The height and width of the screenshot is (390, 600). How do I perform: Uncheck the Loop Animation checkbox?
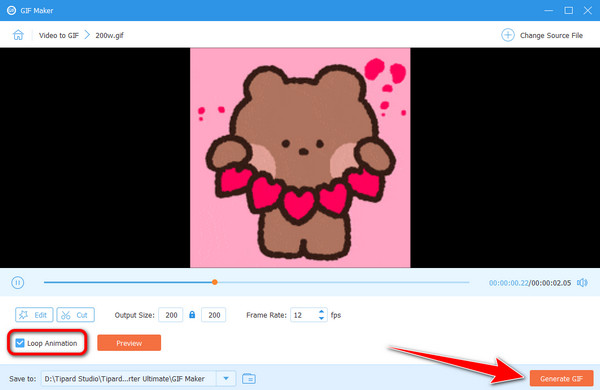point(20,343)
